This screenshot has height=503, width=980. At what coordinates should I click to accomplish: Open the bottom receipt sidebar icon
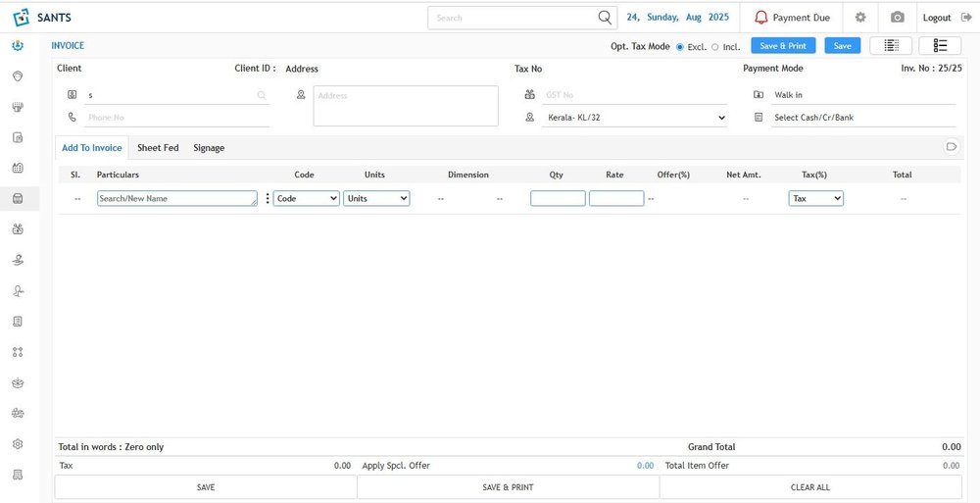coord(18,475)
